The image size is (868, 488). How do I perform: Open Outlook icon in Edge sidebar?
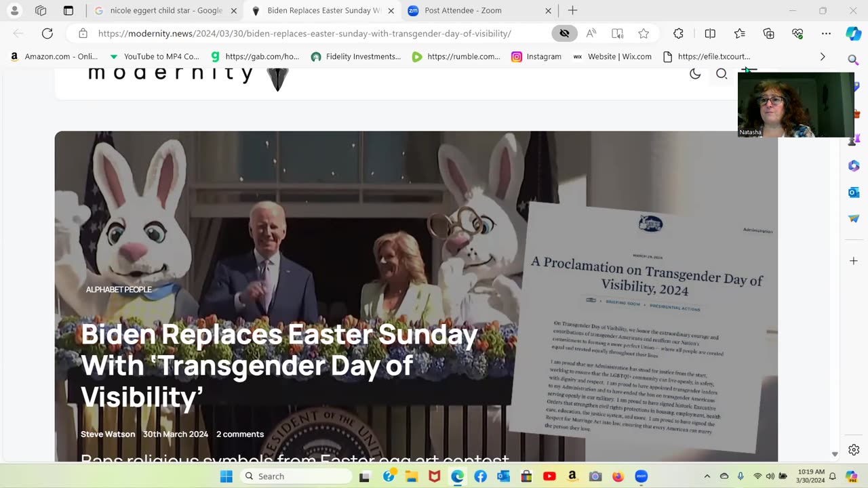[x=854, y=192]
